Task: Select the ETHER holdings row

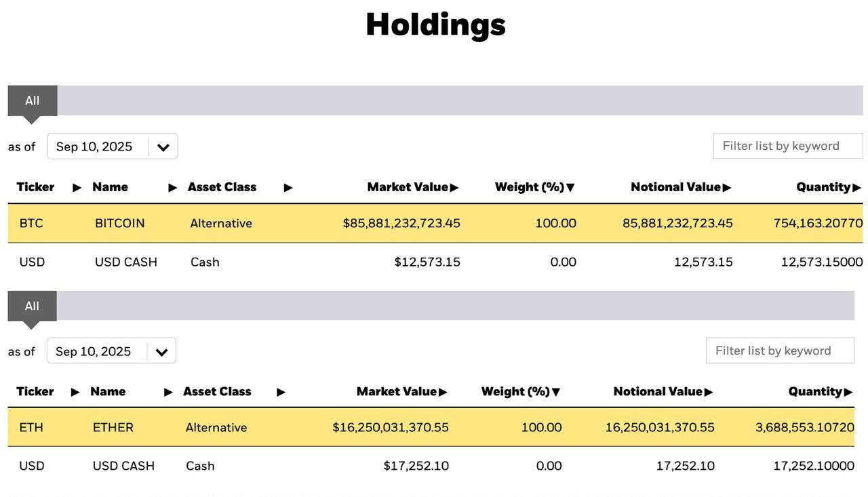Action: 431,427
